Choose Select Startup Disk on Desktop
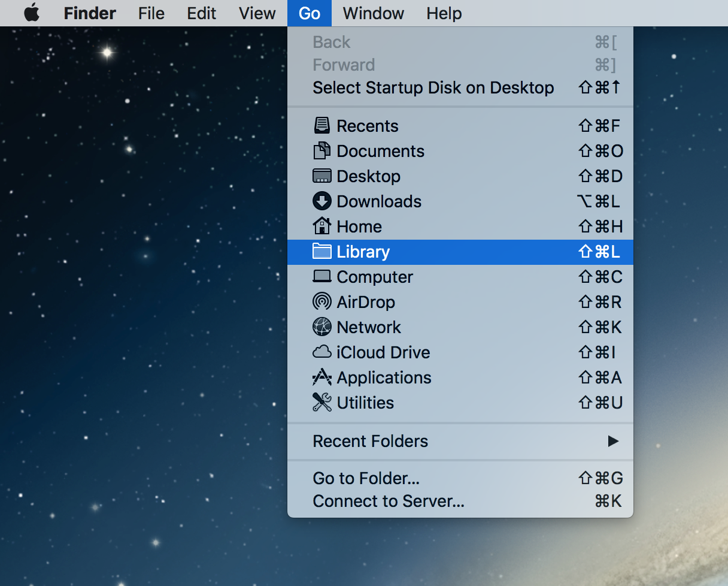728x586 pixels. point(460,87)
